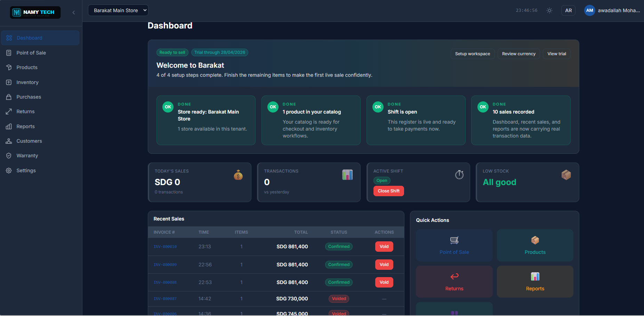The image size is (644, 316).
Task: Switch language with the AR button
Action: [568, 10]
